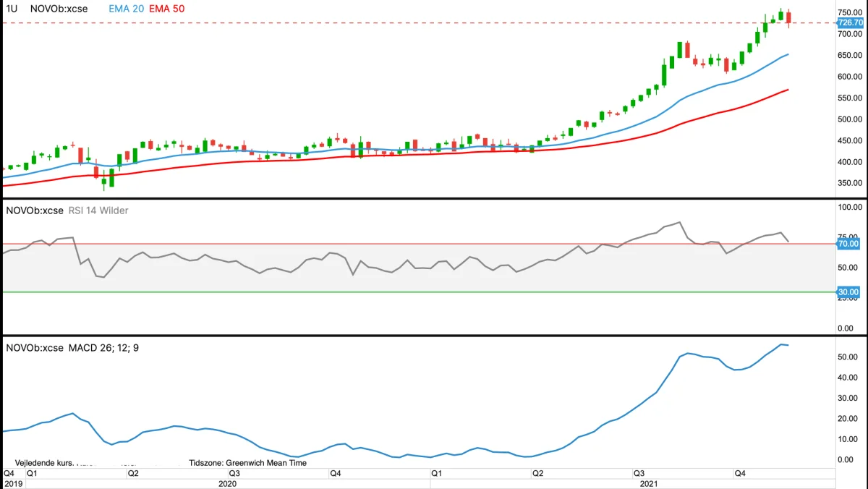
Task: Click the Tidszone: Greenwich Mean Time text
Action: (x=248, y=463)
